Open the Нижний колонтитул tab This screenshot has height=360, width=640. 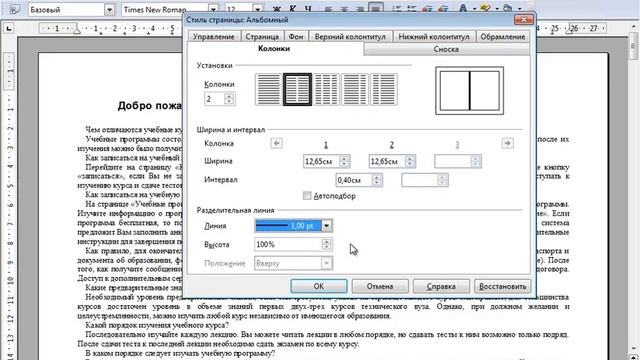coord(434,36)
